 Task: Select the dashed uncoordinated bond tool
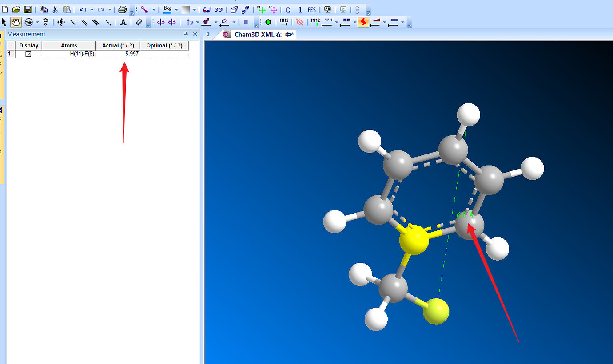tap(107, 22)
